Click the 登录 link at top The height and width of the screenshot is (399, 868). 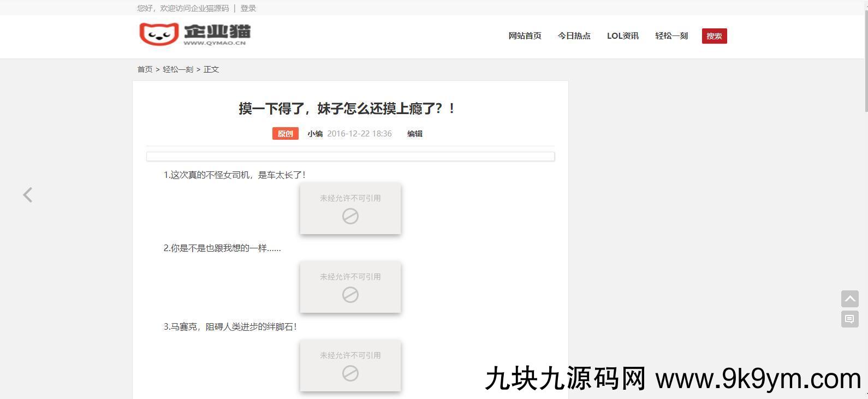click(248, 8)
